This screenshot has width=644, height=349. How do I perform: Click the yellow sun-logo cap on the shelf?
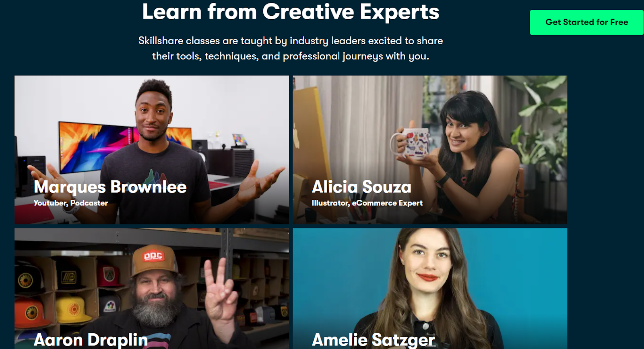pos(73,310)
